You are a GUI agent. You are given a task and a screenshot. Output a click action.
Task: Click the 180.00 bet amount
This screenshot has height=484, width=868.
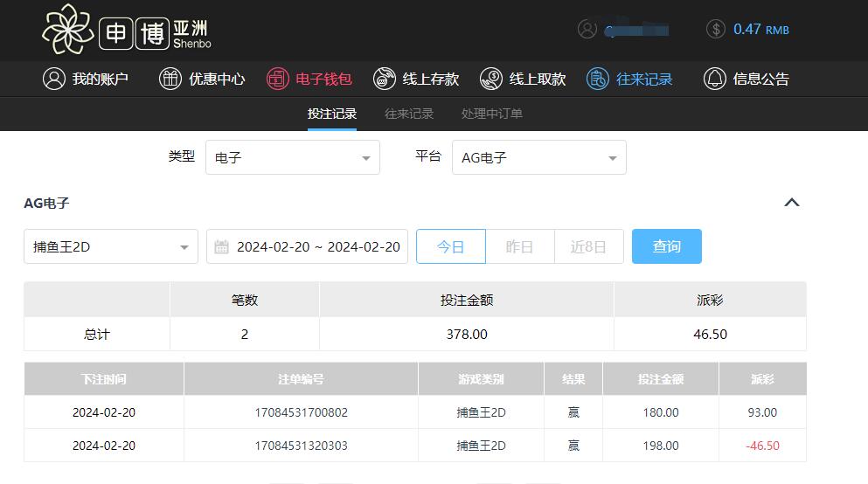pos(661,412)
